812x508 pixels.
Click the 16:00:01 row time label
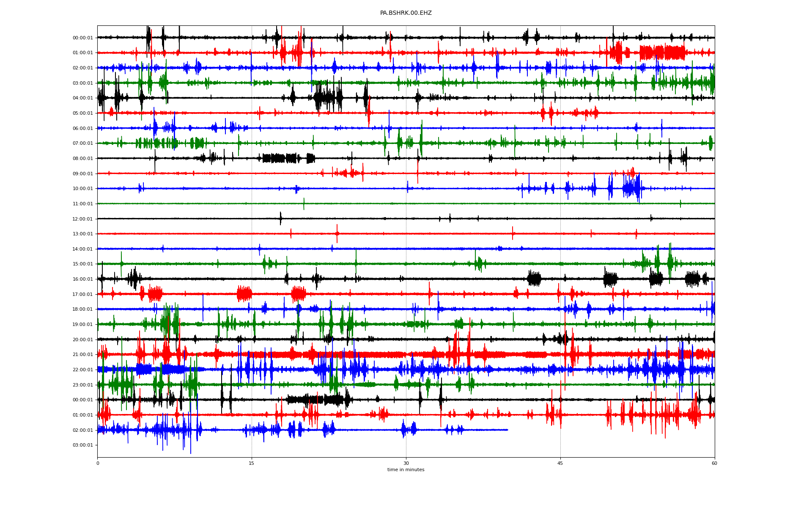(x=82, y=279)
